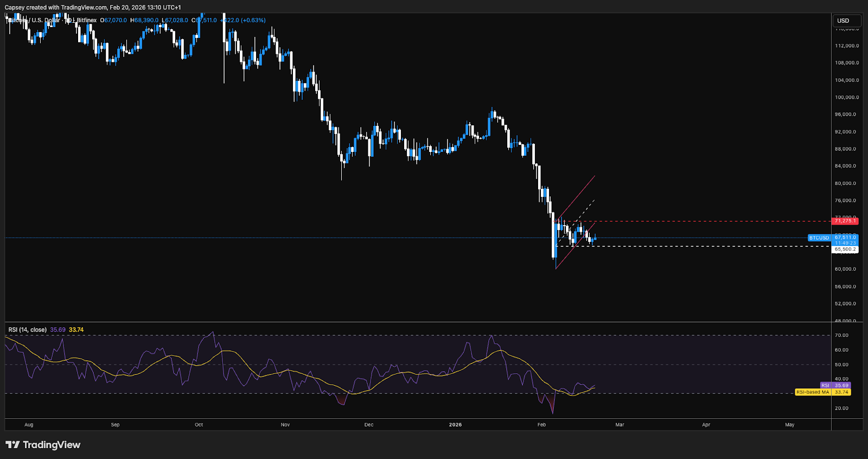Click the RSI 70.00 scale label

pos(841,335)
